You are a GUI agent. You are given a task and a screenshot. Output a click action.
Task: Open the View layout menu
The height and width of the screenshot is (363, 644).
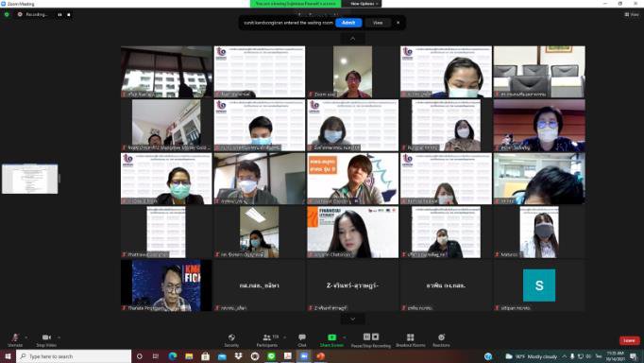point(632,14)
